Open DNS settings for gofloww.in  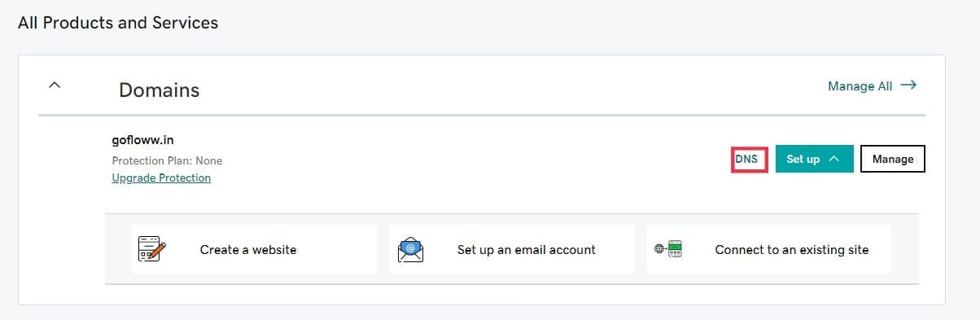pos(746,159)
